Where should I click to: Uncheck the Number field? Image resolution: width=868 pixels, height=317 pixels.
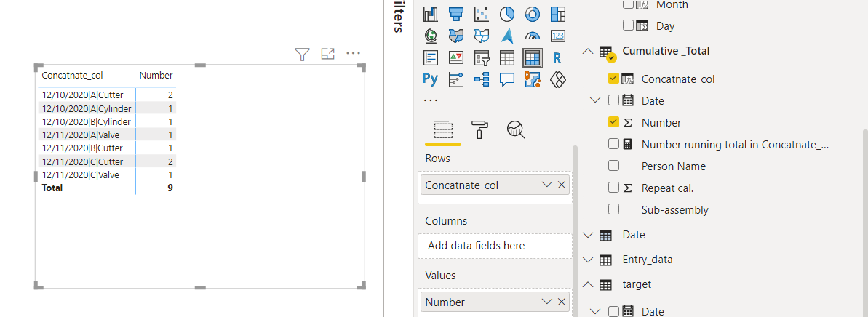pos(613,122)
